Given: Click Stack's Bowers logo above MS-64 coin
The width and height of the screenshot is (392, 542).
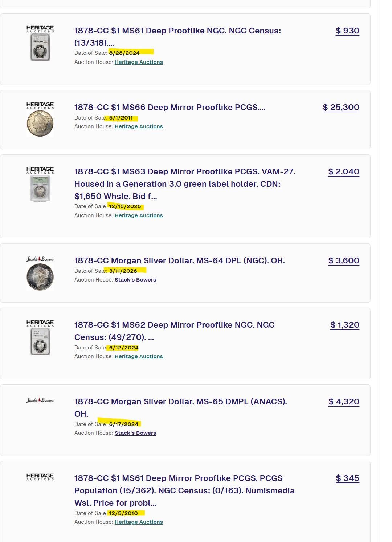Looking at the screenshot, I should coord(40,259).
